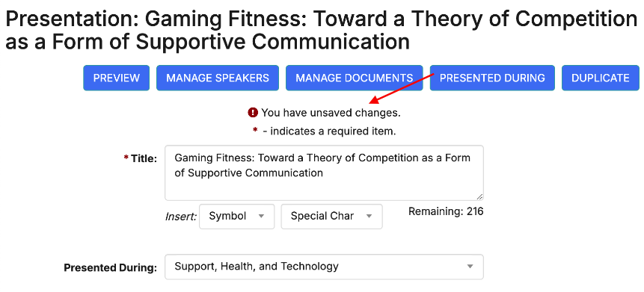Click the red asterisk beside Title label
The height and width of the screenshot is (292, 644).
[126, 158]
